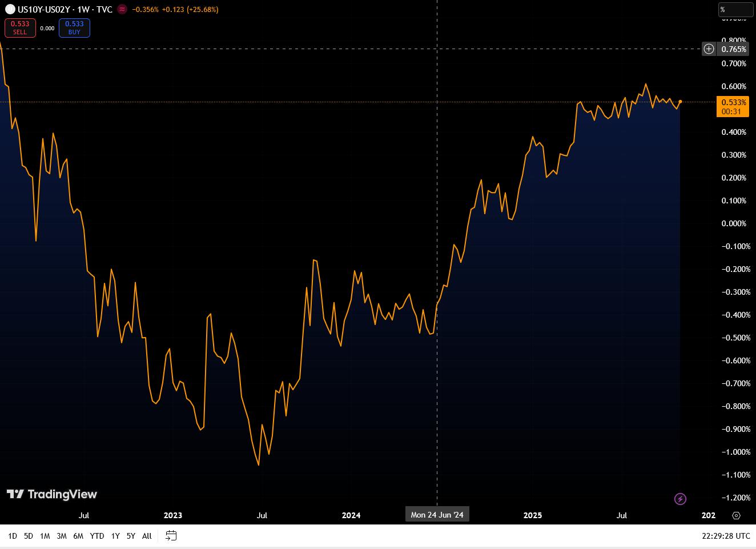
Task: Select the 1D time range
Action: [x=13, y=536]
